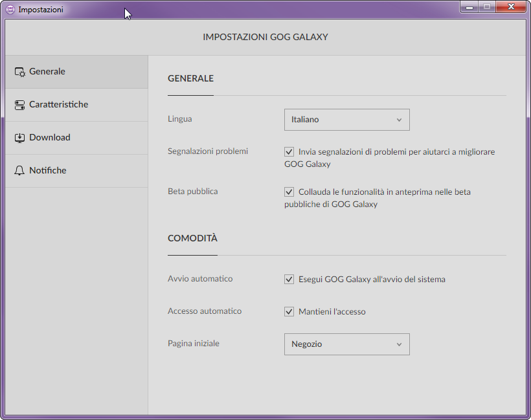Open the Lingua dropdown showing Italiano
The image size is (531, 420).
pos(347,120)
